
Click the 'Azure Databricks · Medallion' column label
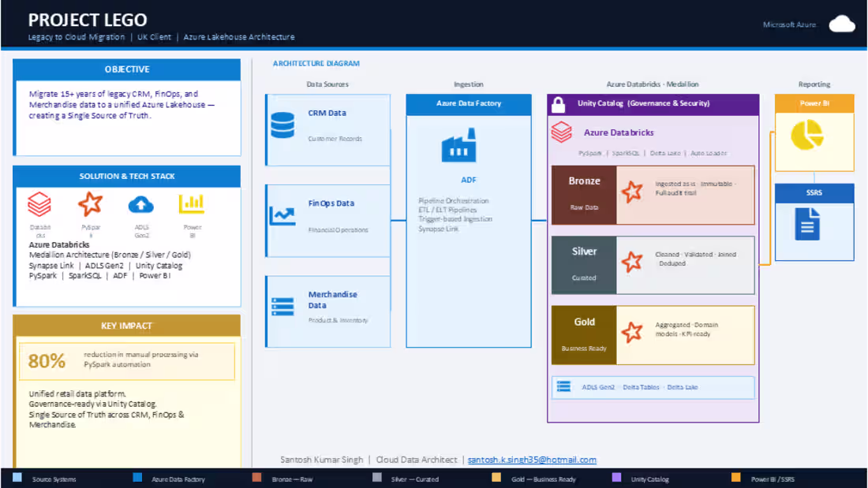(653, 84)
